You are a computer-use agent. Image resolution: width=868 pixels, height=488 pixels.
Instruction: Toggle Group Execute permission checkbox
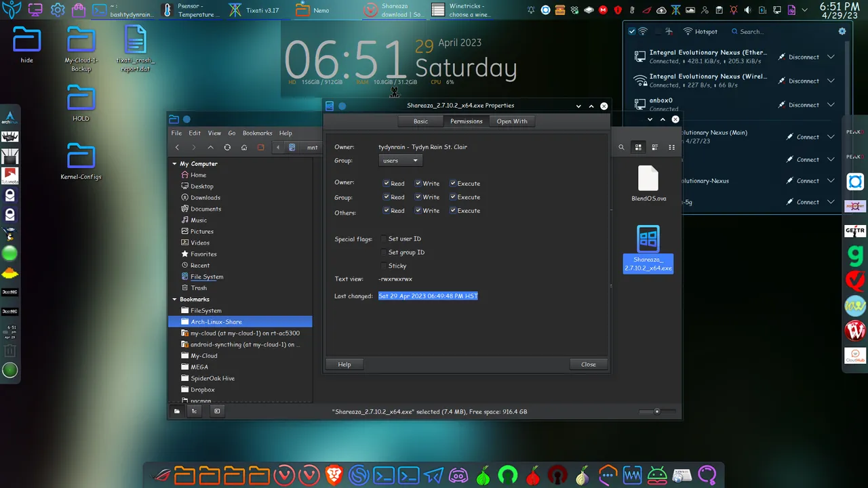[x=453, y=197]
